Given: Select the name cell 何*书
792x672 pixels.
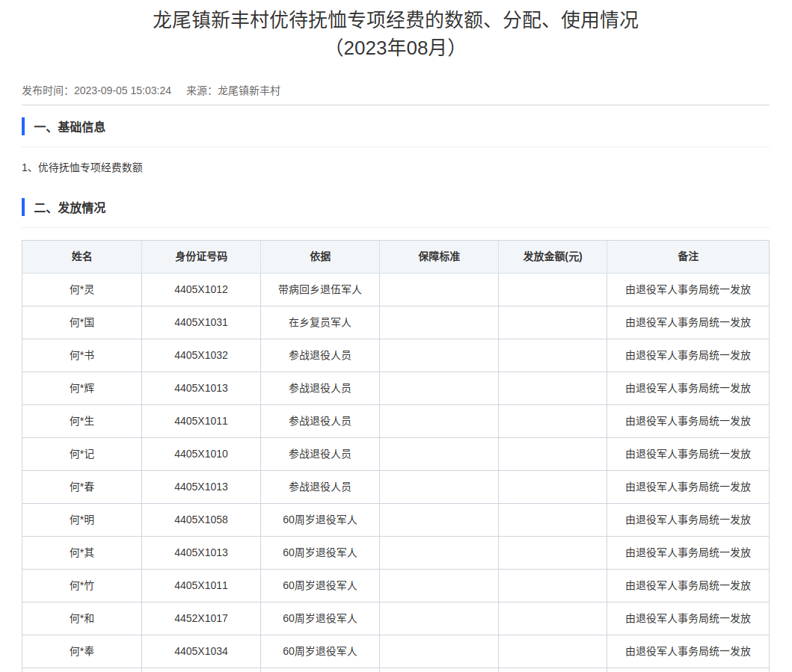Looking at the screenshot, I should [82, 356].
